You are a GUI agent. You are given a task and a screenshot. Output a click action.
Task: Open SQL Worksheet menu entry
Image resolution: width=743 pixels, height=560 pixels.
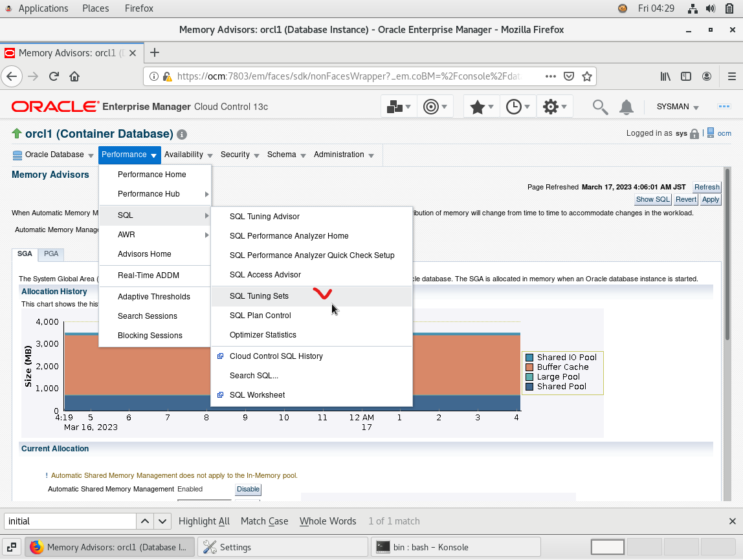coord(311,395)
